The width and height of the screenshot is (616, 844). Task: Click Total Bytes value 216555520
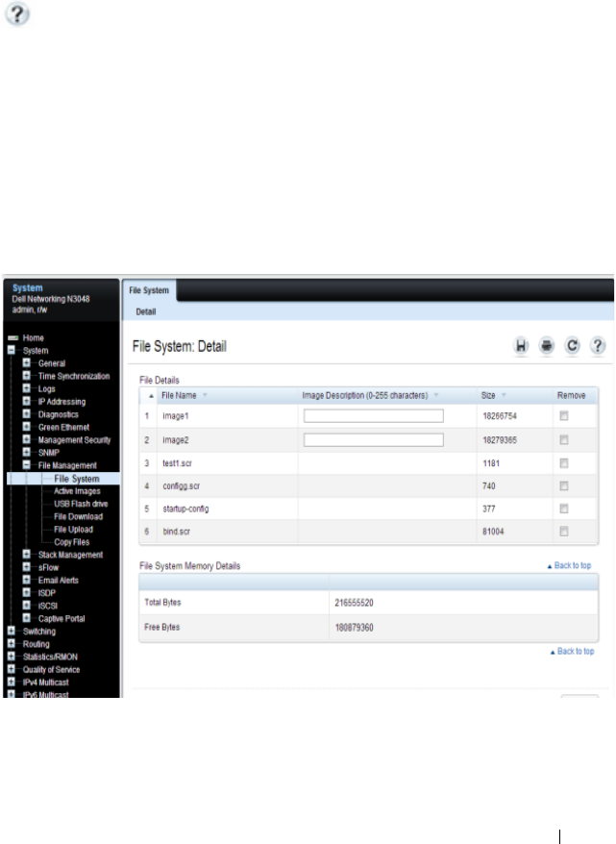pos(354,603)
